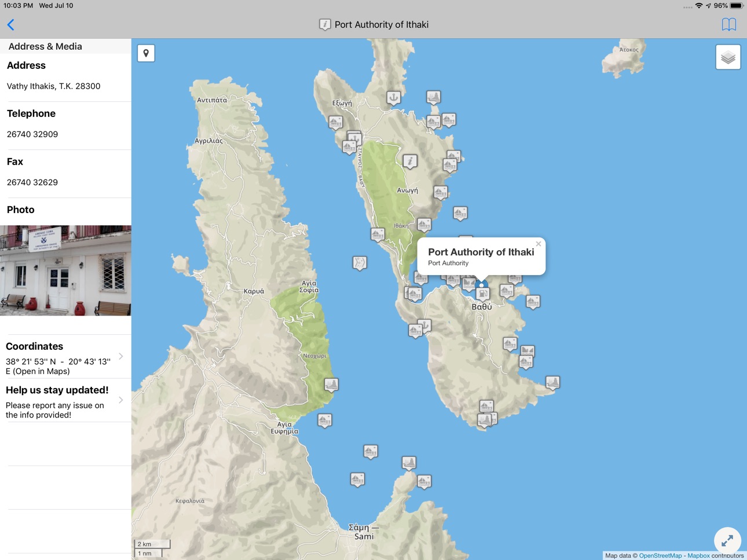
Task: Select the sailboat marker north of southern tip cape
Action: [x=486, y=406]
